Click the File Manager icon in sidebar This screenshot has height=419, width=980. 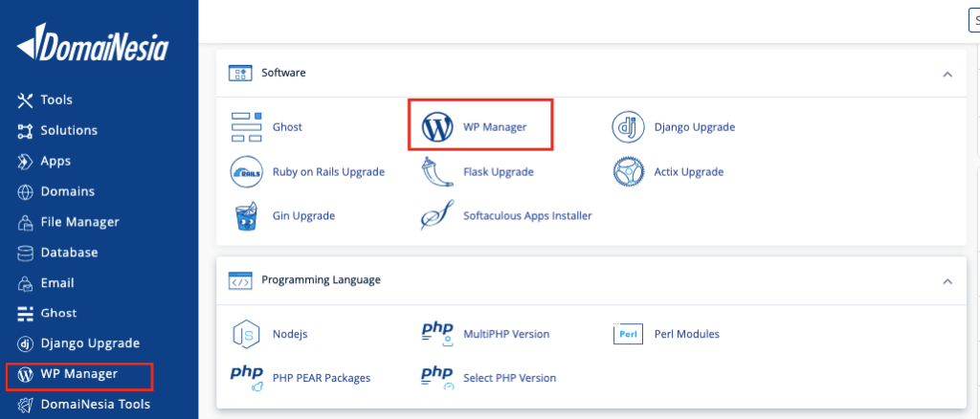pos(25,222)
